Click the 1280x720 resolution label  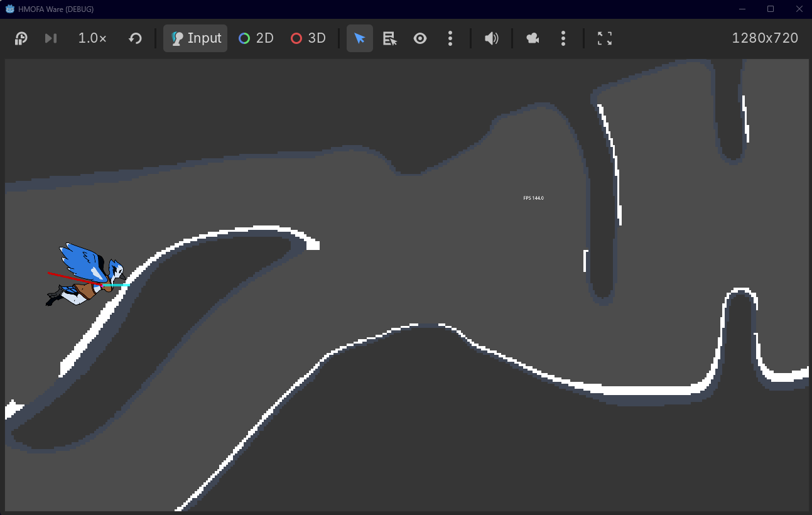tap(765, 38)
